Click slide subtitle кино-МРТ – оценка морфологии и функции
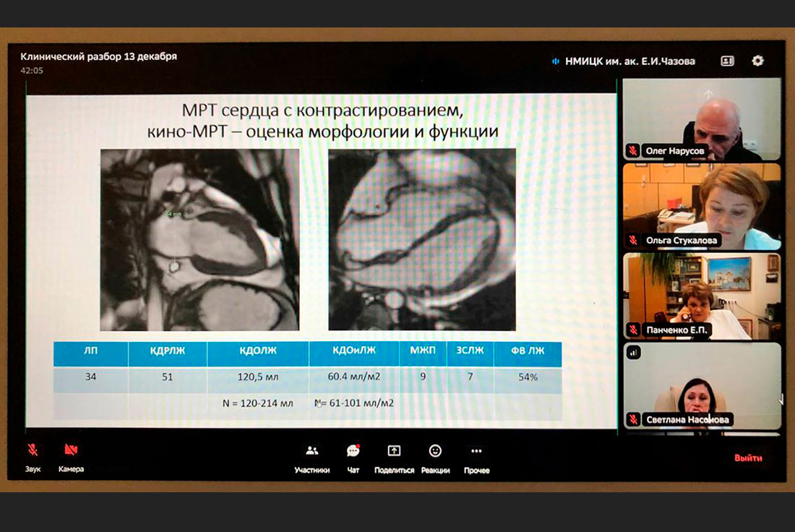The width and height of the screenshot is (795, 532). coord(322,132)
